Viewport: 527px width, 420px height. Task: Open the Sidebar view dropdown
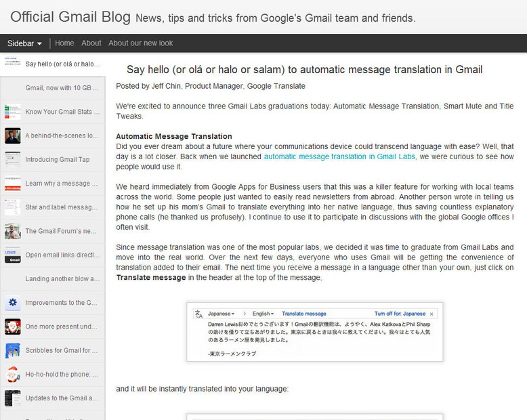(24, 43)
